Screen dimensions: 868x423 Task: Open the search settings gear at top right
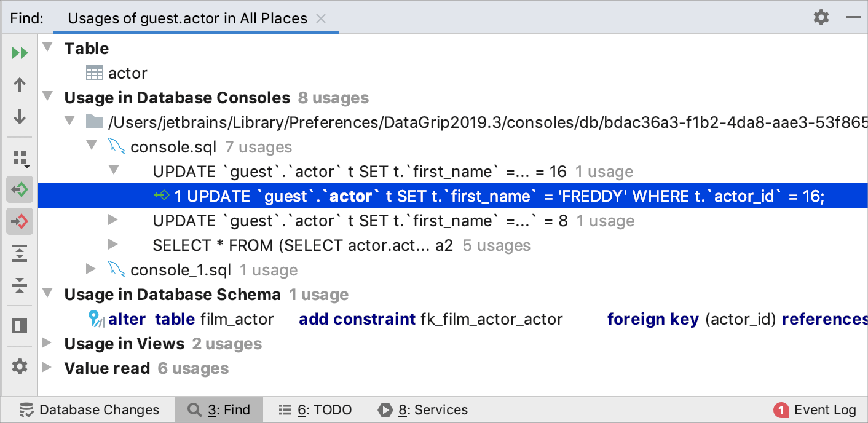pyautogui.click(x=821, y=17)
